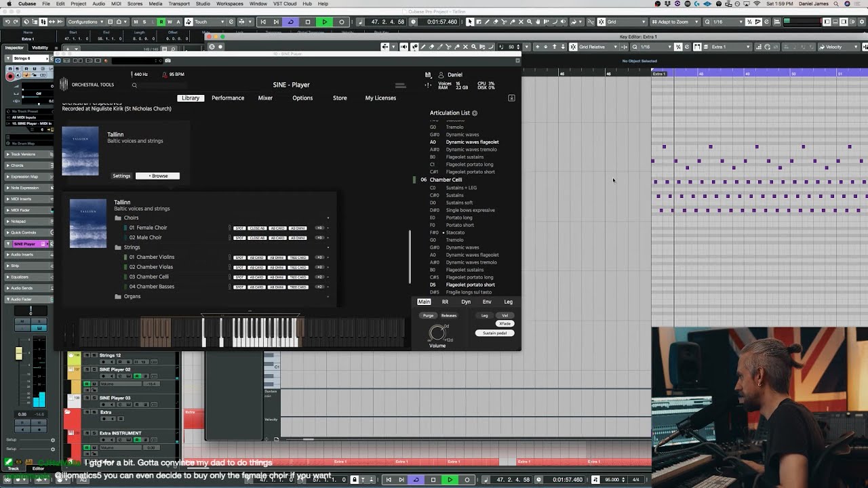Open the Visibility tab in Inspector
868x488 pixels.
pos(40,47)
